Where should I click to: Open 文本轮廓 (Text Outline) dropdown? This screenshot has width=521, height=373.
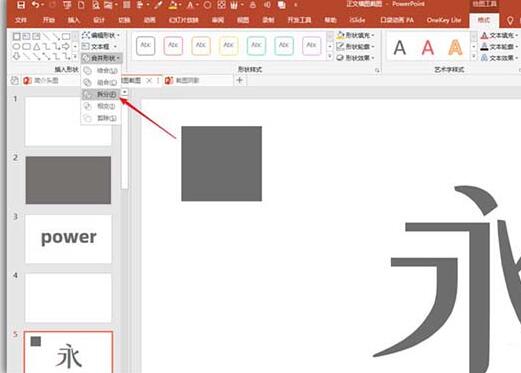[x=499, y=47]
